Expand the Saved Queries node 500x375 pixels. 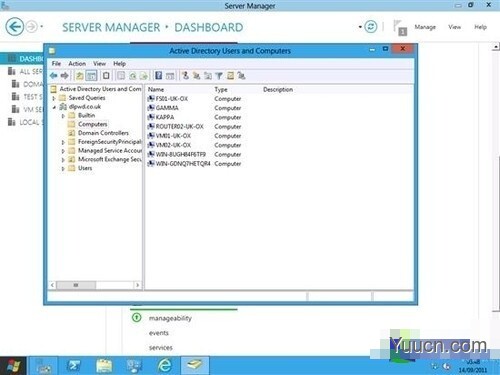54,98
